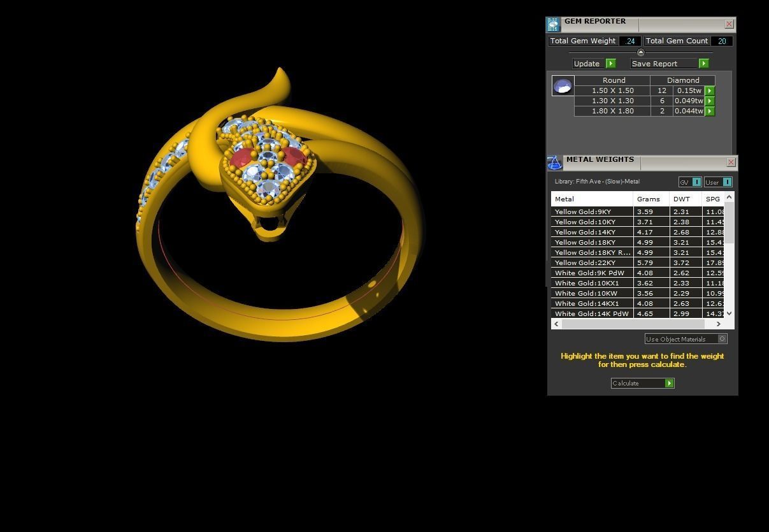Select the Yellow Gold:18KY row
Viewport: 769px width, 532px height.
(x=638, y=242)
